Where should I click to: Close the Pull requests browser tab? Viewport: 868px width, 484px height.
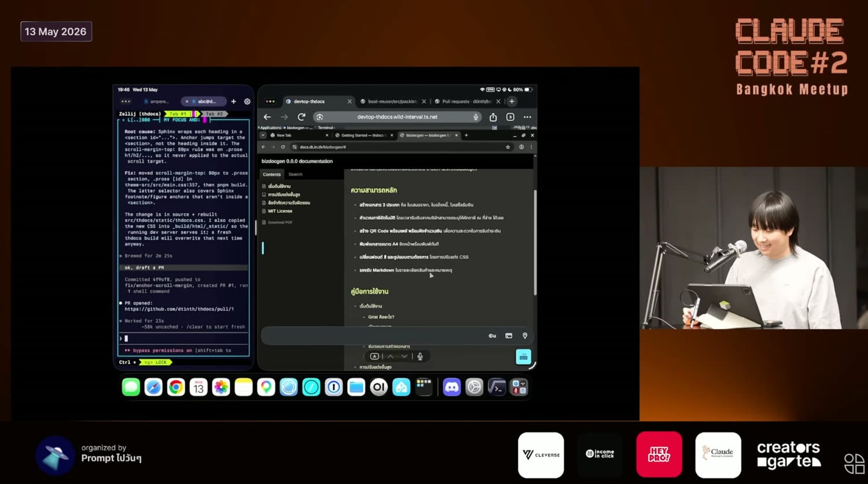click(498, 101)
